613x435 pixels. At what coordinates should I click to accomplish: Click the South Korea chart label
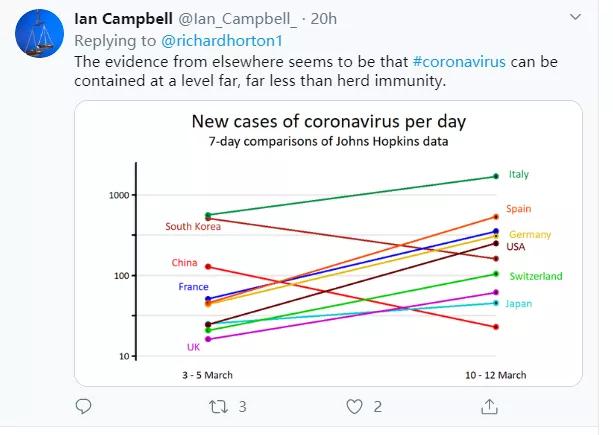point(193,227)
